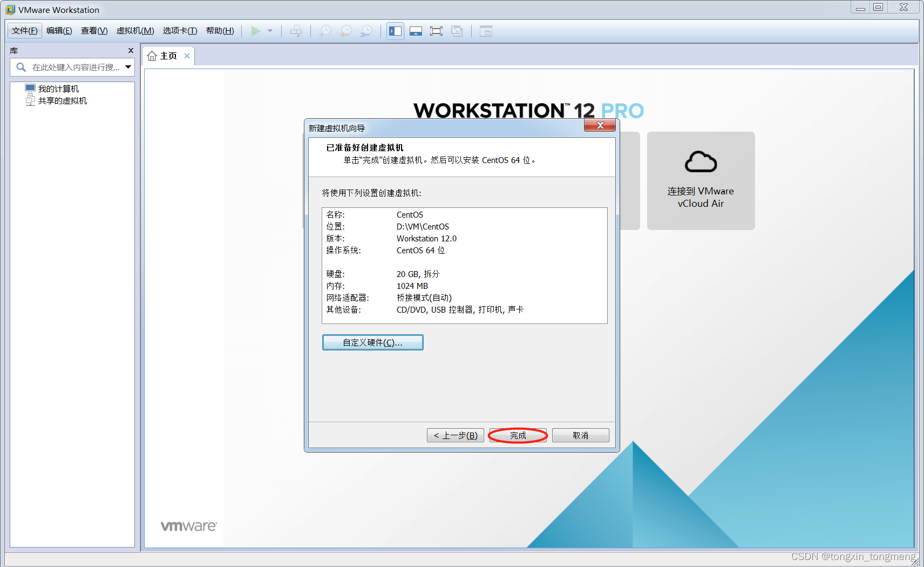The width and height of the screenshot is (924, 567).
Task: Click the Unity mode icon
Action: pos(457,31)
